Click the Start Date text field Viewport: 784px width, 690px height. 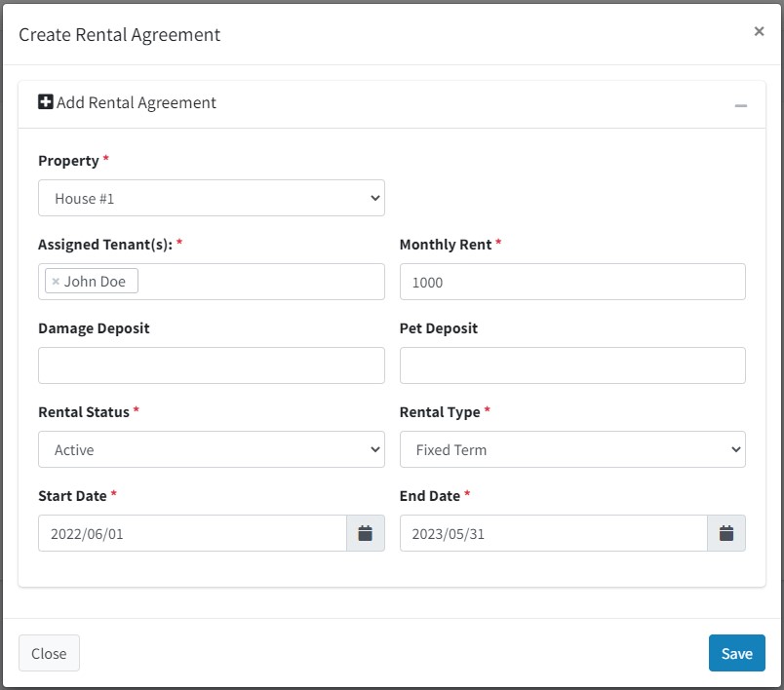pyautogui.click(x=192, y=533)
